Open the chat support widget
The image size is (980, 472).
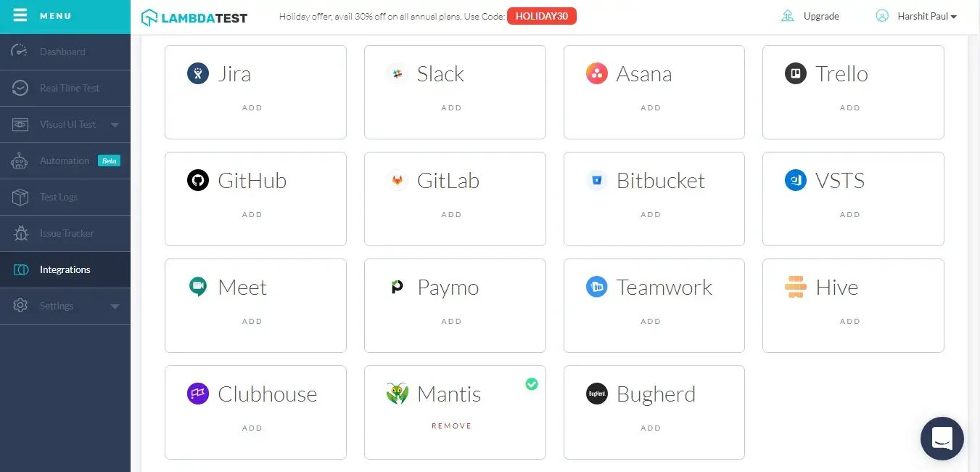click(942, 438)
